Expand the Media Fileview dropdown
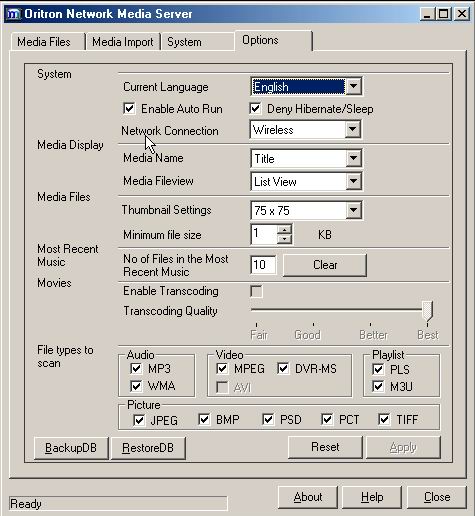 pyautogui.click(x=354, y=181)
